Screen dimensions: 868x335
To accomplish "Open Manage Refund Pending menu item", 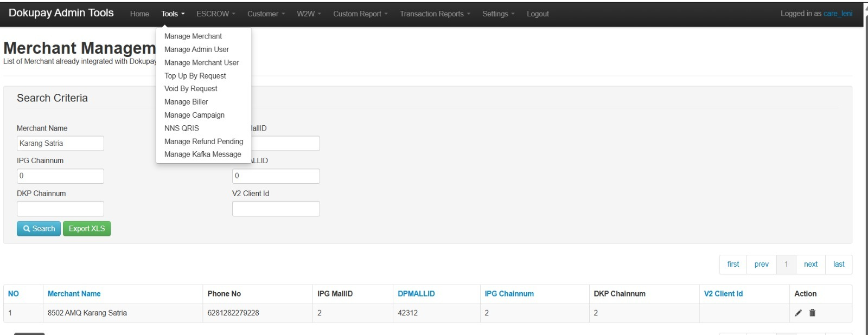I will click(x=203, y=141).
